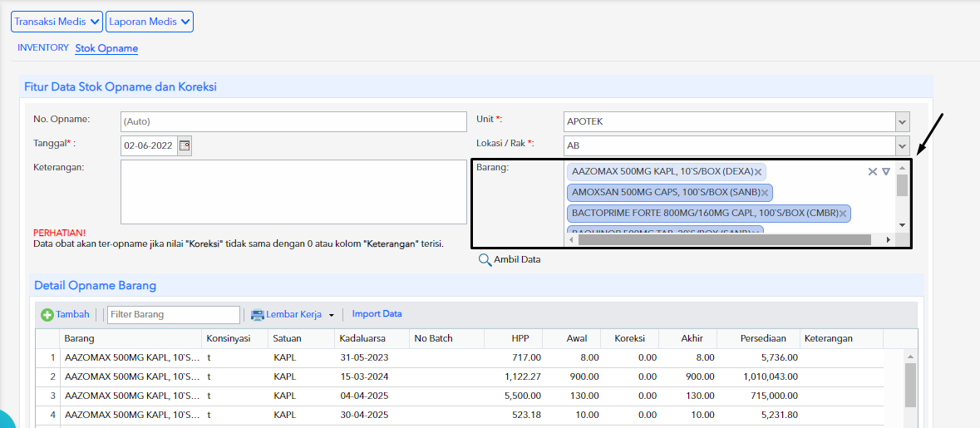The height and width of the screenshot is (428, 980).
Task: Remove AAZOMAX 500MG KAPL tag from Barang
Action: point(758,172)
